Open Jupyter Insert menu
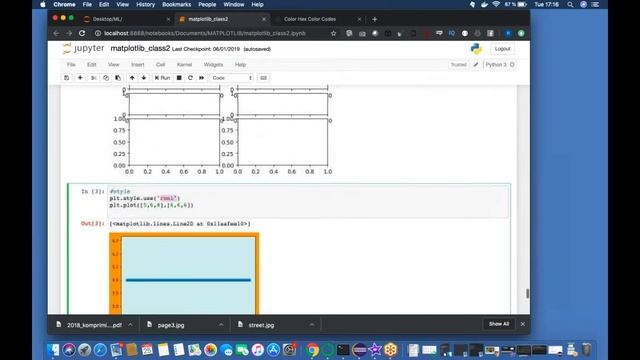This screenshot has height=360, width=640. pyautogui.click(x=138, y=64)
